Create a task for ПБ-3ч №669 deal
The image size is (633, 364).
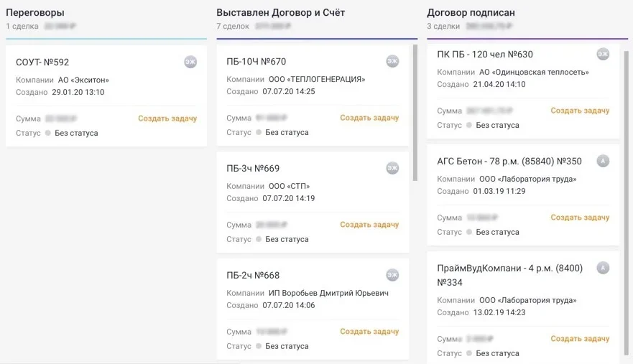[x=369, y=225]
